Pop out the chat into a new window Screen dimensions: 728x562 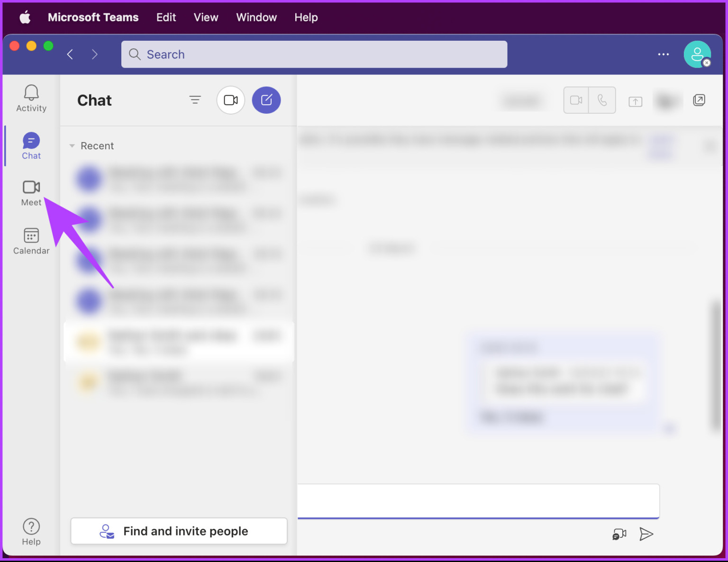[699, 100]
